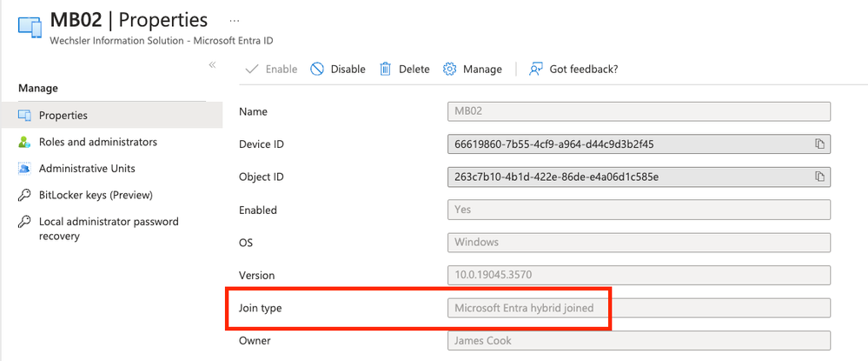868x361 pixels.
Task: Click the Roles and administrators icon
Action: point(24,142)
